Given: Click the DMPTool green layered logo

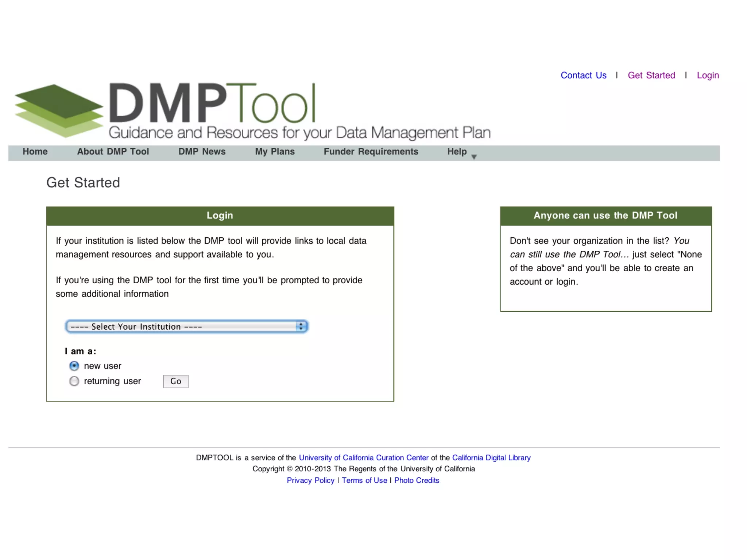Looking at the screenshot, I should 58,110.
